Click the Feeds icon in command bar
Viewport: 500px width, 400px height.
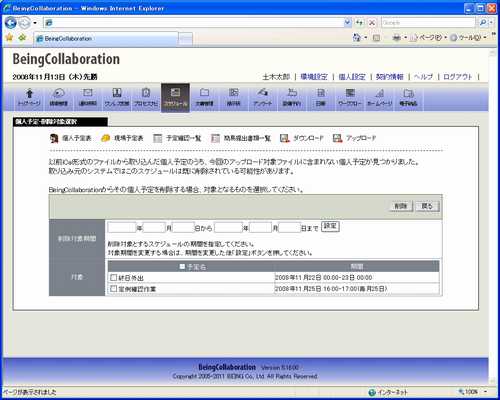[376, 38]
